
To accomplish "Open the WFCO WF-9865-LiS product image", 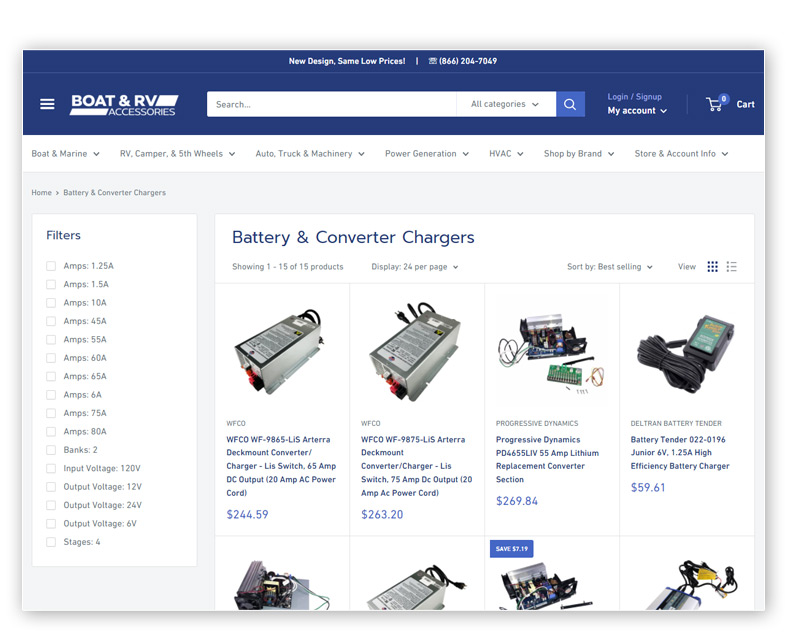I will pyautogui.click(x=281, y=351).
